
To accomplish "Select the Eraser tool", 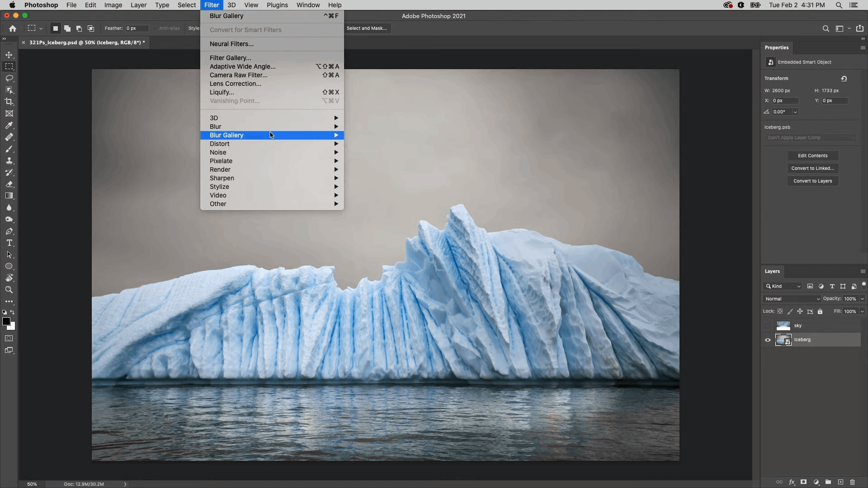I will 9,184.
